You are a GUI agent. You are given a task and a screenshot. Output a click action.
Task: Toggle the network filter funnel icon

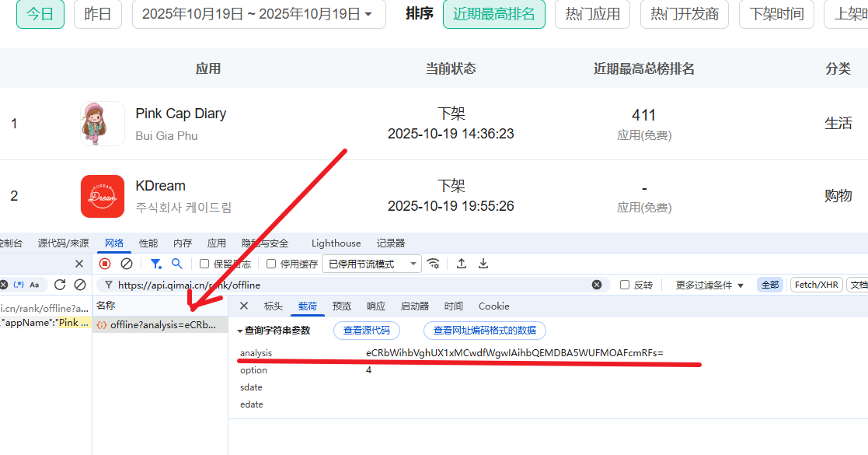pyautogui.click(x=156, y=264)
